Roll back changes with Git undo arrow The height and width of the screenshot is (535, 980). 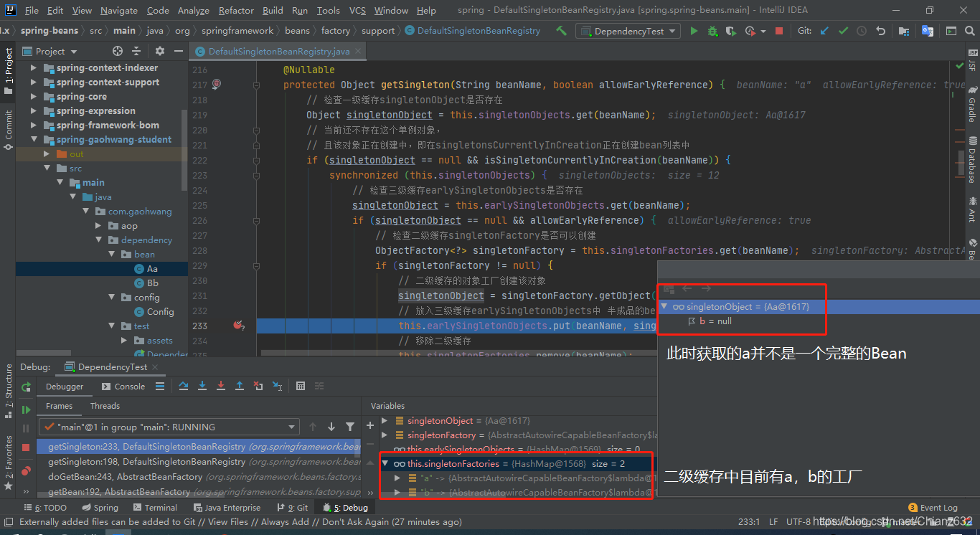click(x=880, y=31)
